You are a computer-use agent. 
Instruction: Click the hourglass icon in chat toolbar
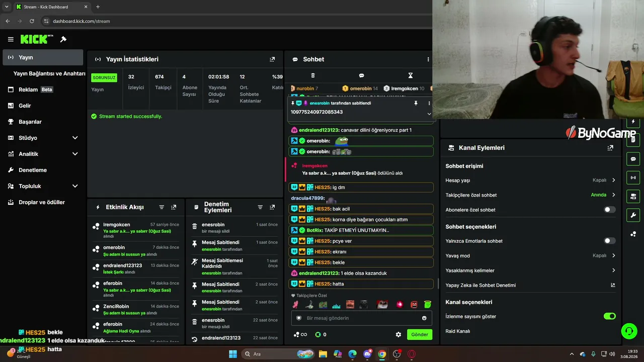410,75
